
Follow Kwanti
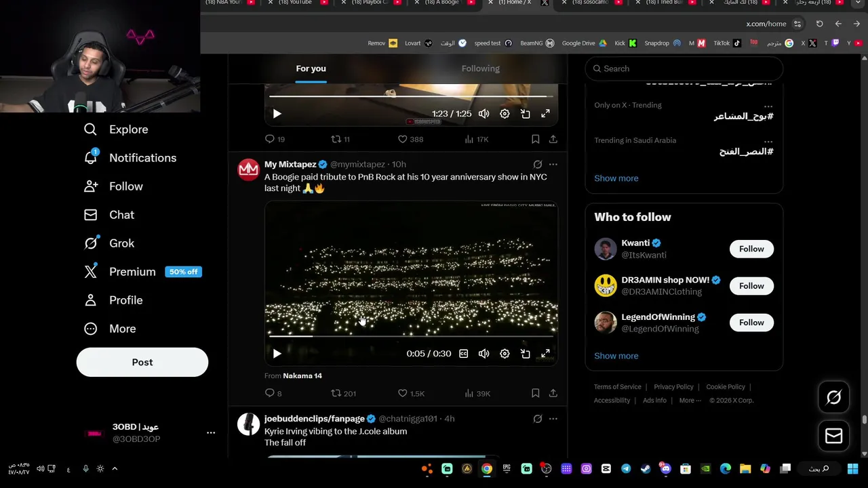pyautogui.click(x=751, y=249)
